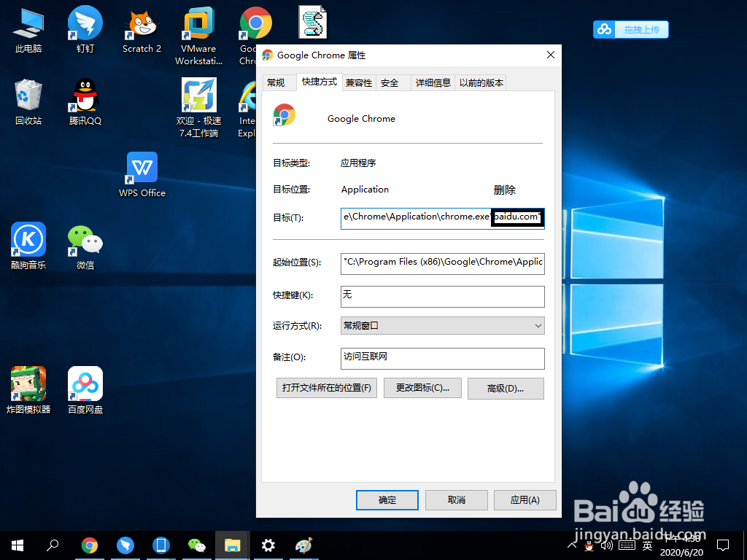Click the 快捷键(K) field
Viewport: 747px width, 560px height.
coord(443,296)
